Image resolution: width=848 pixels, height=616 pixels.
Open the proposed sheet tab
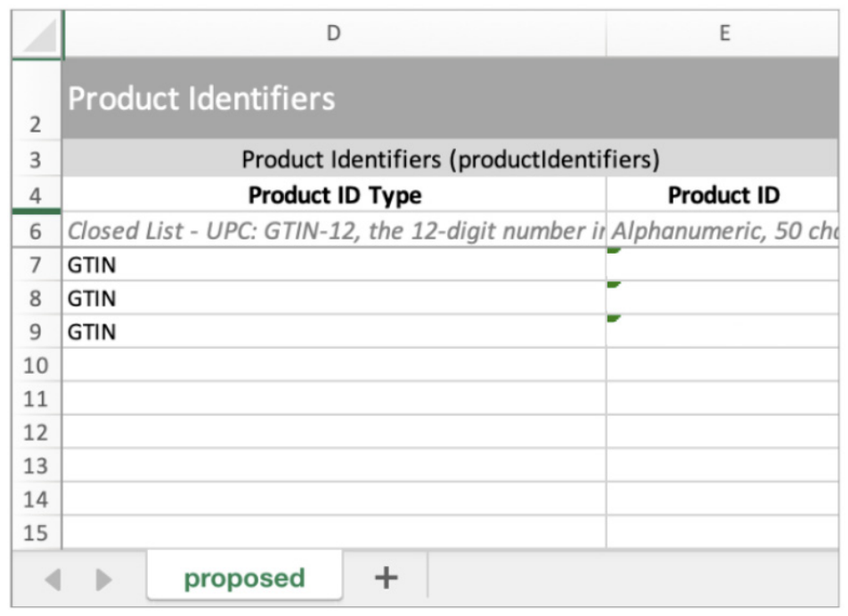[x=244, y=577]
